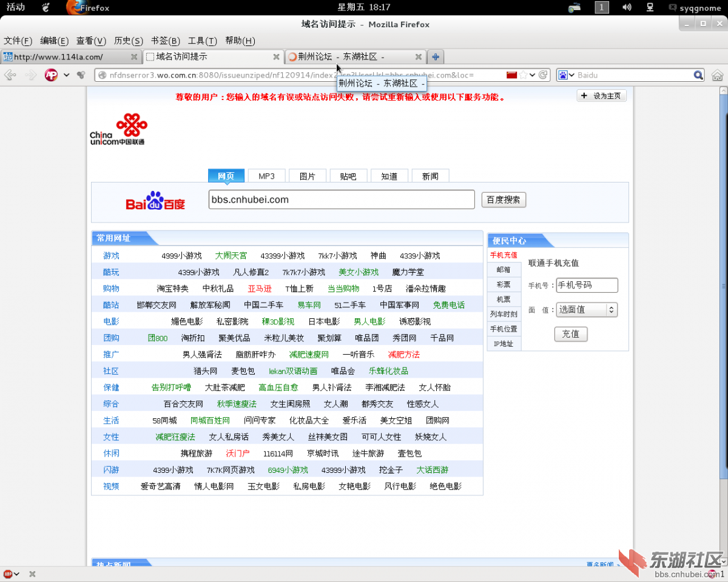The width and height of the screenshot is (728, 582).
Task: Select 手机位置 in 便民中心
Action: click(504, 329)
